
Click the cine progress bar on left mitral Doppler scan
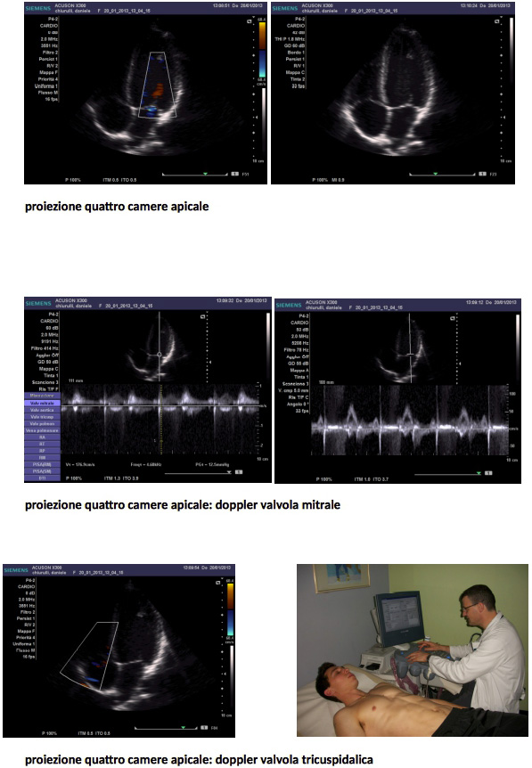pyautogui.click(x=198, y=473)
